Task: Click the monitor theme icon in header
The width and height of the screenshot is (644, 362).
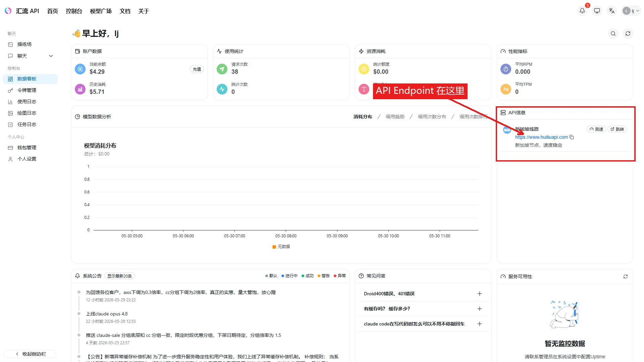Action: pyautogui.click(x=597, y=11)
